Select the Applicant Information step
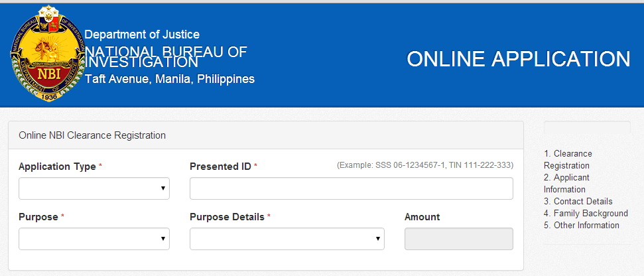Screen dimensions: 644x276 tap(566, 183)
